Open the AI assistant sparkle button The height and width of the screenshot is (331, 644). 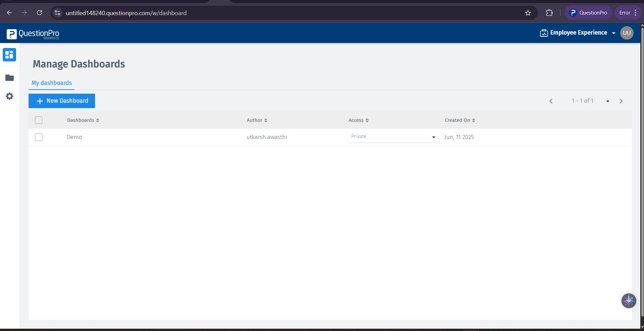[629, 301]
